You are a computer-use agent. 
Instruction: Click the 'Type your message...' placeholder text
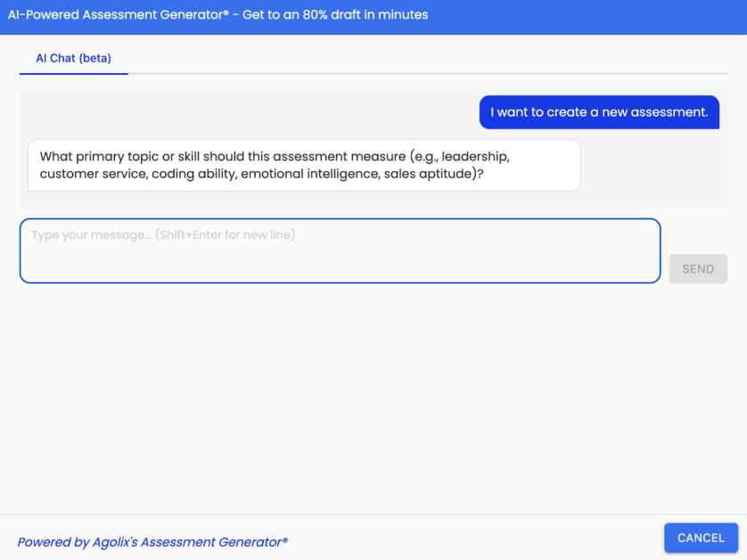(x=92, y=235)
